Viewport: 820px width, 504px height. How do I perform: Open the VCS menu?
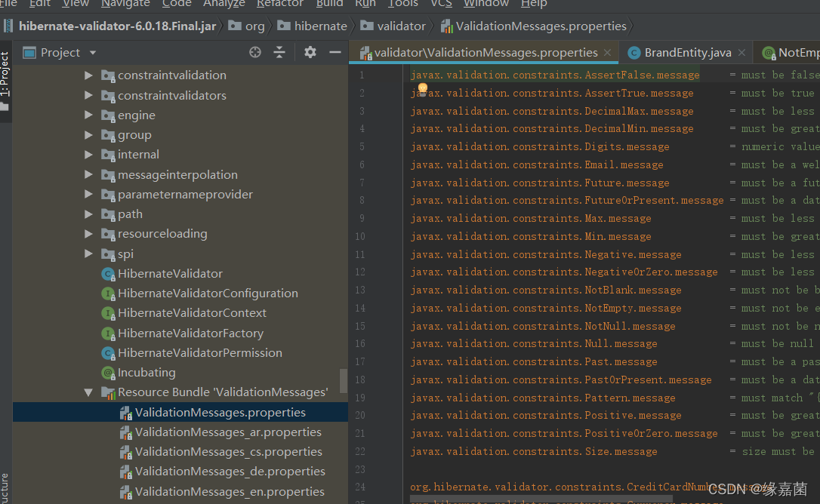[441, 4]
